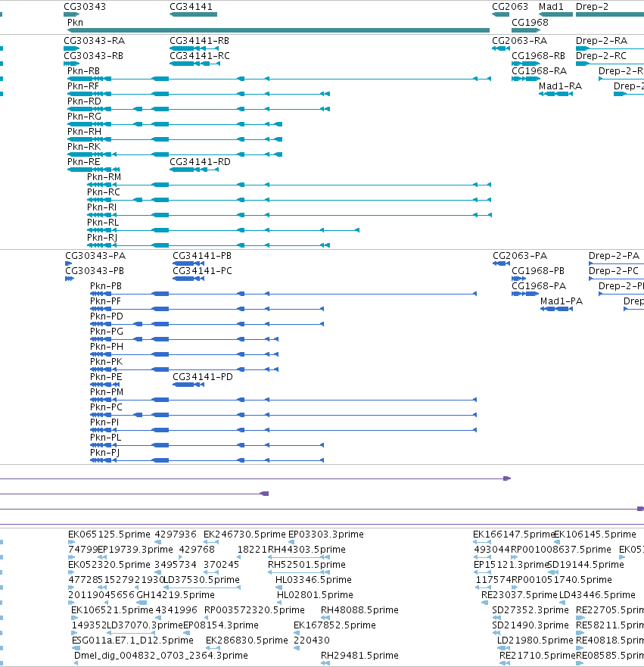Select the Pkn-RJ transcript label

pyautogui.click(x=102, y=238)
